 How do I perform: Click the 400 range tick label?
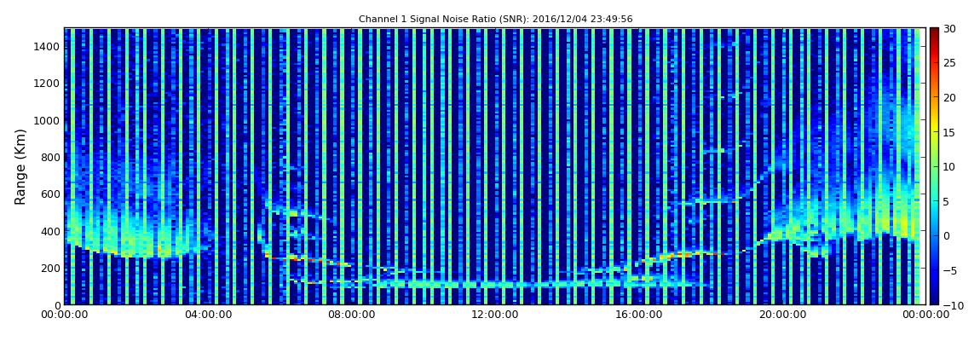tap(50, 231)
